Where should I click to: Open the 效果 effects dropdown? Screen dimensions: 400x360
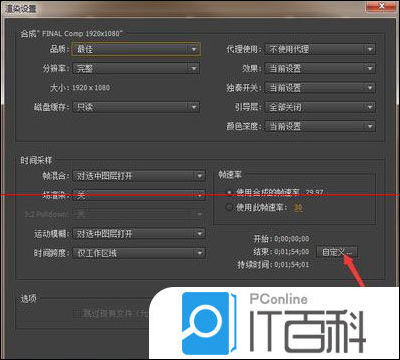click(320, 68)
